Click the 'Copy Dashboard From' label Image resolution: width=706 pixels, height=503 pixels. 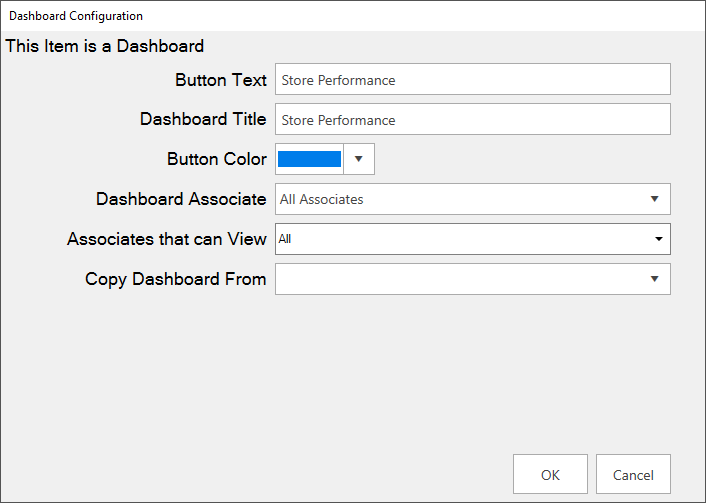point(175,279)
